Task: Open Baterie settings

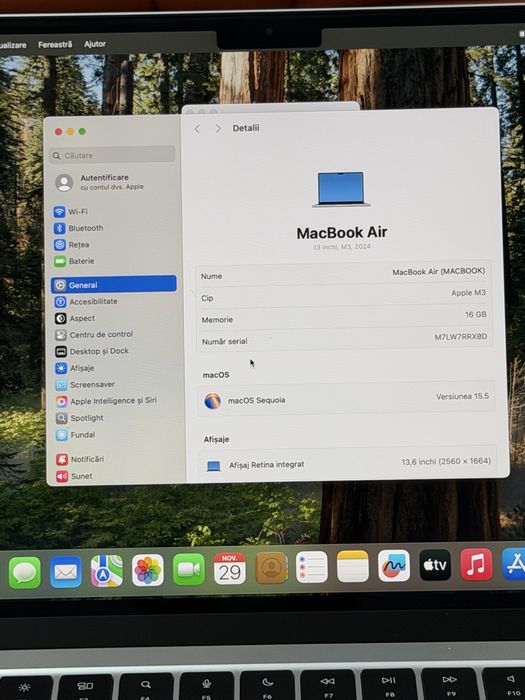Action: point(74,261)
